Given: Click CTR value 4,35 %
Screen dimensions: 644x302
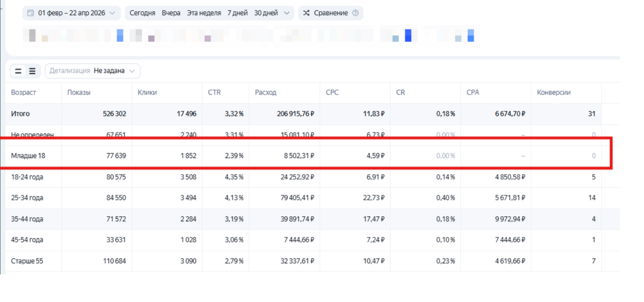Looking at the screenshot, I should (x=234, y=177).
